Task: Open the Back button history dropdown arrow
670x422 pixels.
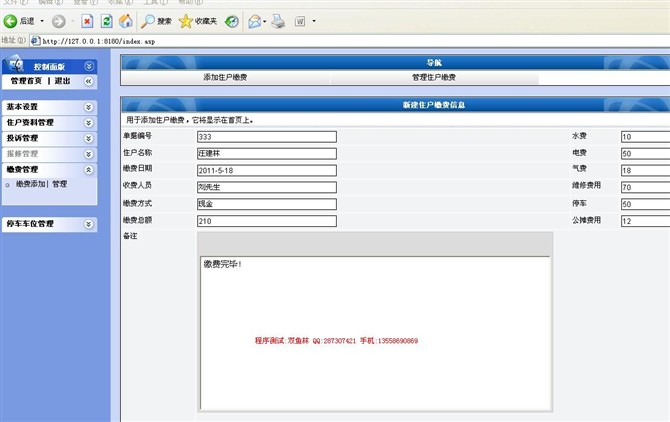Action: pos(42,21)
